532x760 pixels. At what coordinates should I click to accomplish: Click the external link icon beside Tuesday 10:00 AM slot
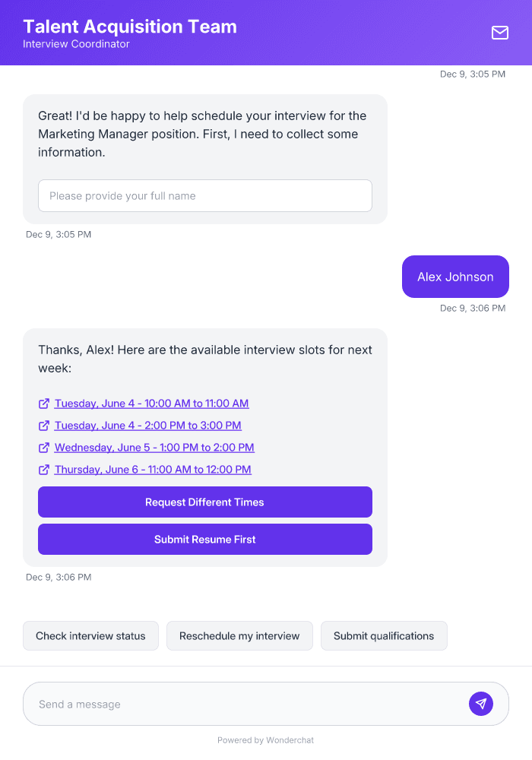pyautogui.click(x=44, y=404)
